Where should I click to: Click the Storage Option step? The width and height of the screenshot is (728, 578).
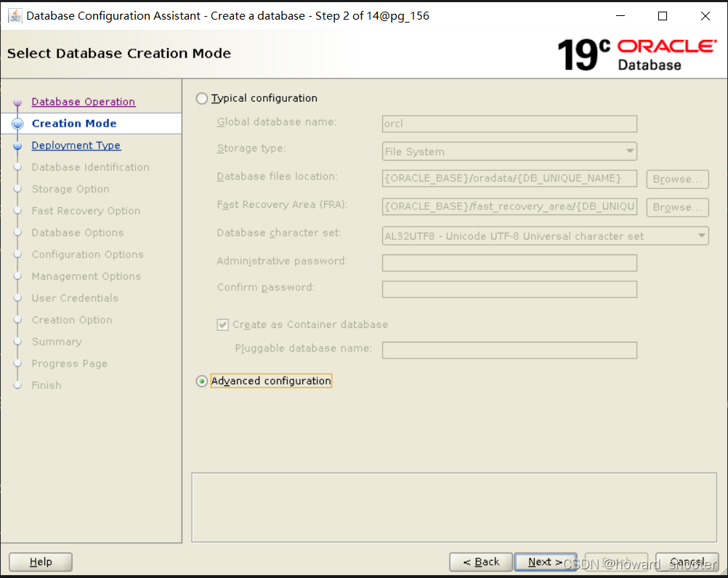tap(70, 189)
